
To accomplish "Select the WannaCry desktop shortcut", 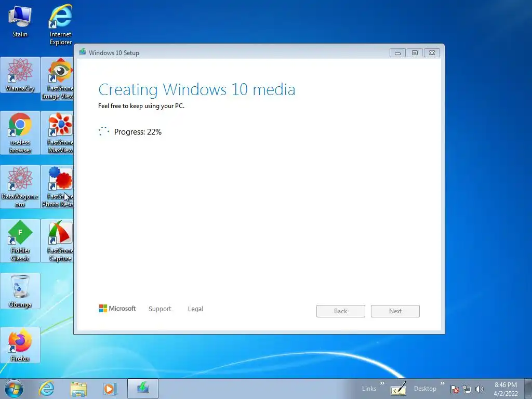I will click(x=20, y=75).
